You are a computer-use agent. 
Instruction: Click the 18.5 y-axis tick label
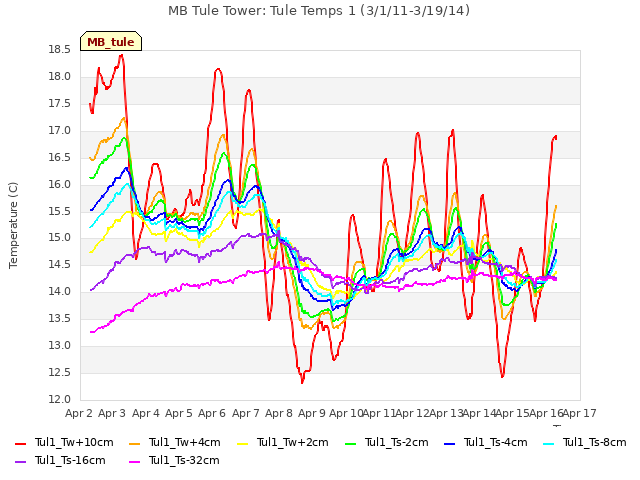59,50
